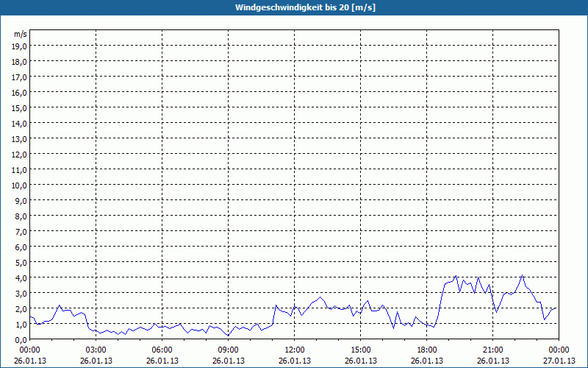The image size is (588, 368).
Task: Select the 13,0 y-axis tick label
Action: point(19,139)
